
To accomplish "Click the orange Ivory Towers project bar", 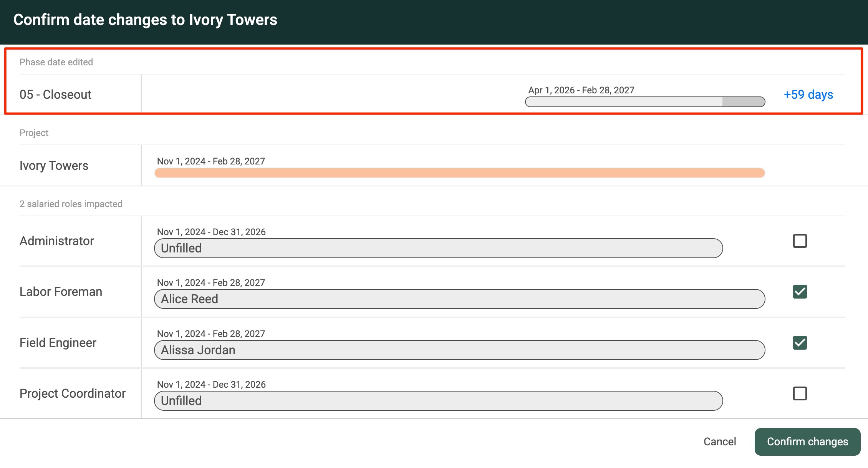I will [459, 173].
